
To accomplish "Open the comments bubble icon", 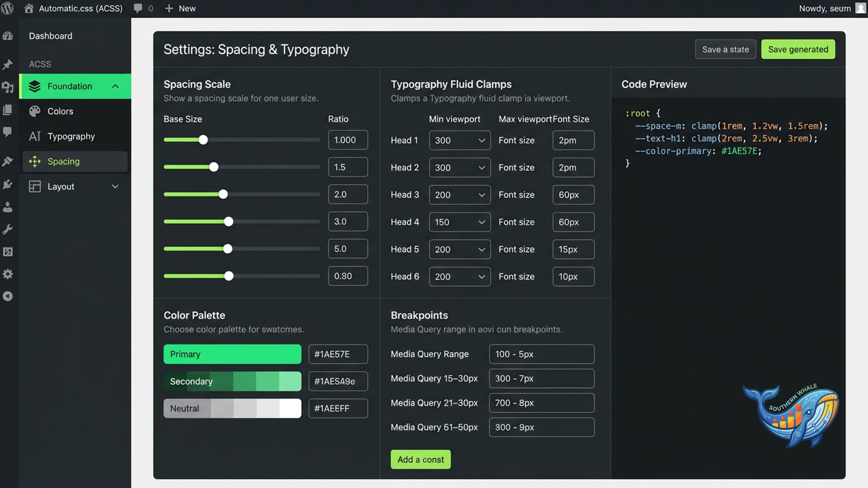I will click(138, 8).
